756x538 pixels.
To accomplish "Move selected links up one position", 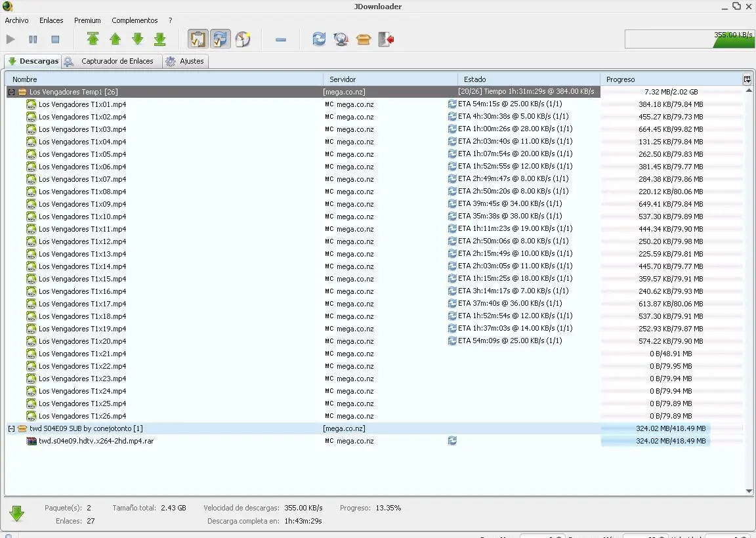I will (x=115, y=39).
